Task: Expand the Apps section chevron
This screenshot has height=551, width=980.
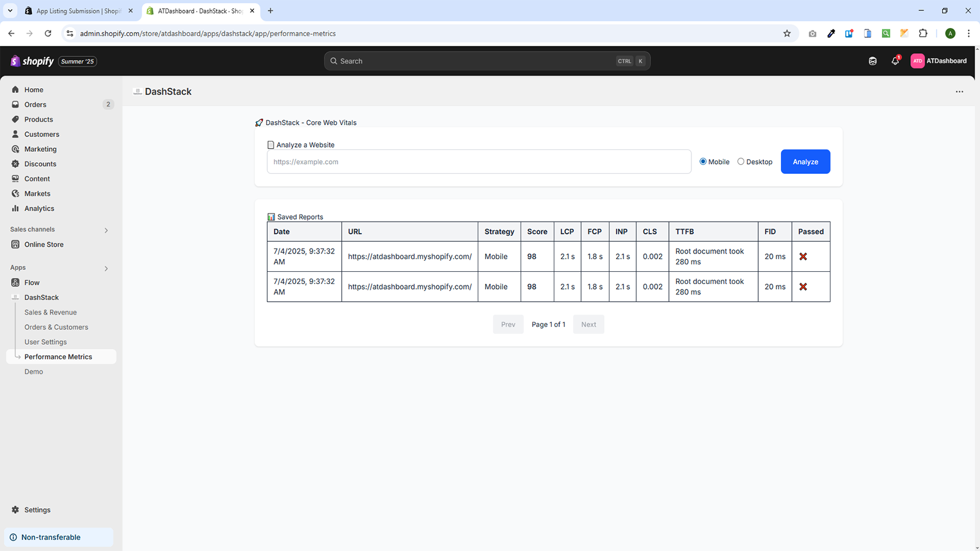Action: click(106, 268)
